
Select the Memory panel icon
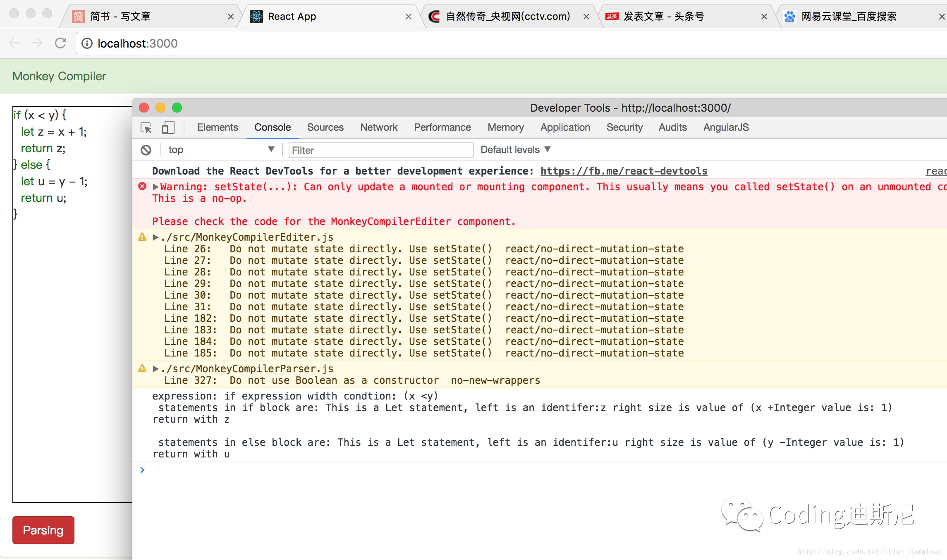pos(505,127)
